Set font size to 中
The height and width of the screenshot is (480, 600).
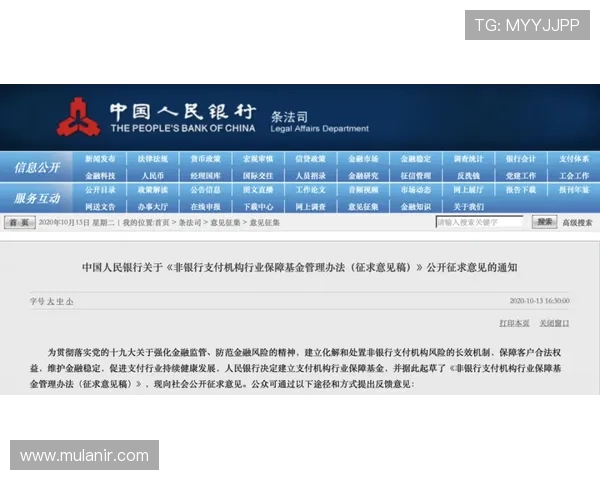click(60, 302)
